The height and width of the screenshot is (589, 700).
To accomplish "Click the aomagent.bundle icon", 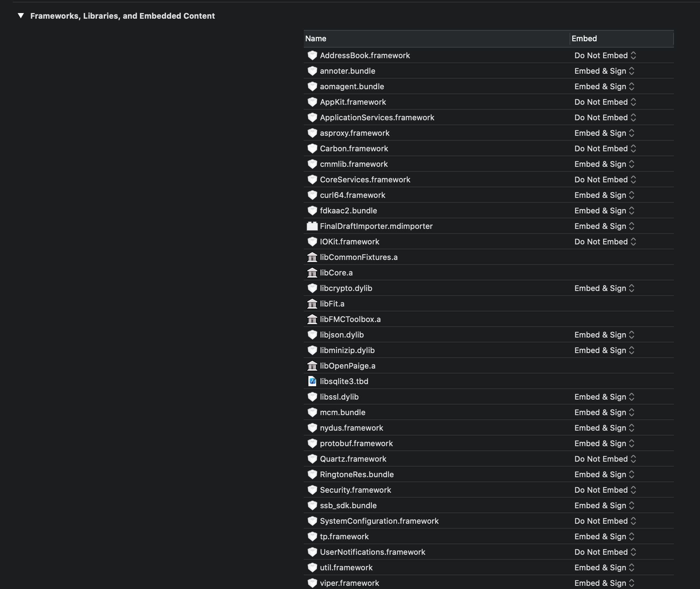I will point(312,86).
